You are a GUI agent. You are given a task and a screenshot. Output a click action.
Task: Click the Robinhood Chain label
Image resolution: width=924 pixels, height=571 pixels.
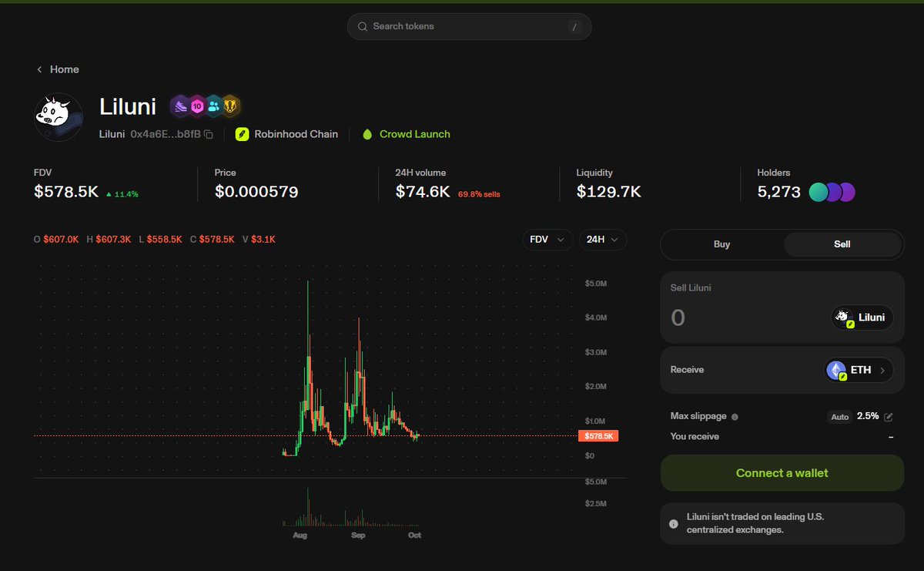296,134
